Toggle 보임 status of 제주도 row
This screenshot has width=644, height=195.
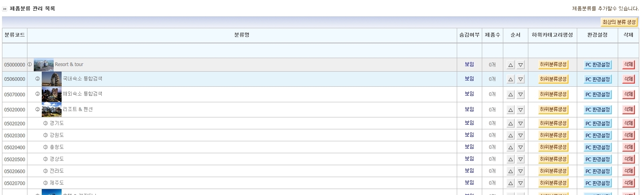[x=469, y=183]
